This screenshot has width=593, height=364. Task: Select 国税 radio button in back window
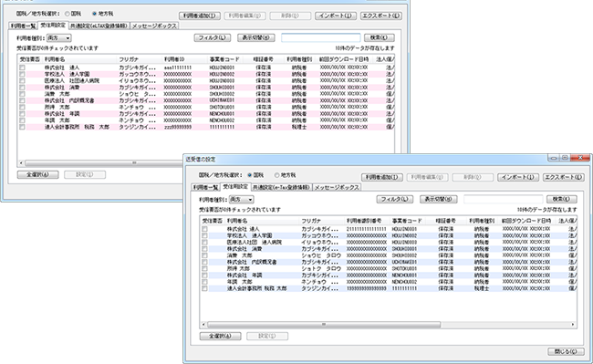(x=68, y=14)
